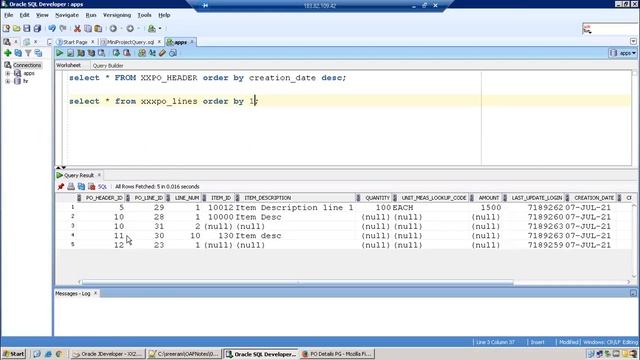Image resolution: width=640 pixels, height=360 pixels.
Task: Click the SQL Worksheet connection icon
Action: click(x=151, y=29)
